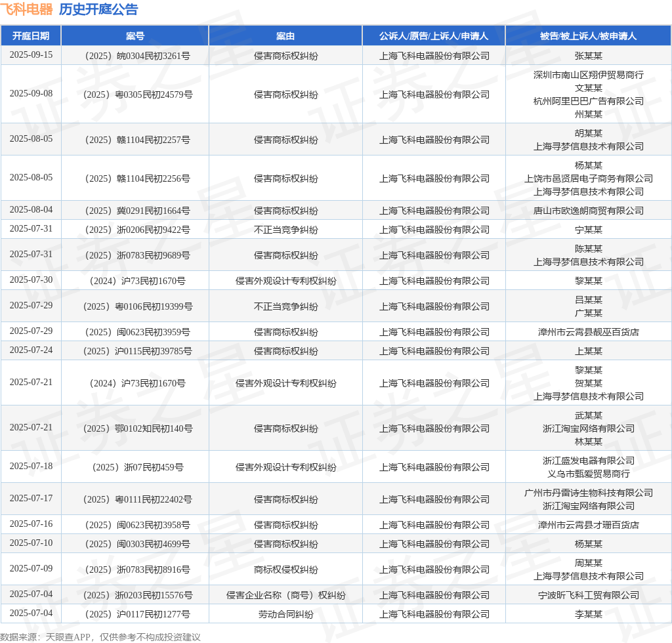672x643 pixels.
Task: Click defendant 林某某
Action: (589, 442)
